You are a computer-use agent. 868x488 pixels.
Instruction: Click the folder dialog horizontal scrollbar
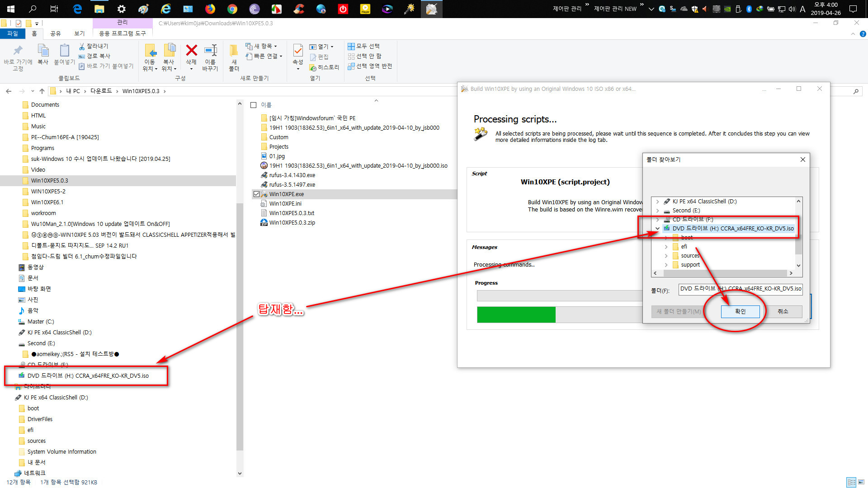coord(725,273)
